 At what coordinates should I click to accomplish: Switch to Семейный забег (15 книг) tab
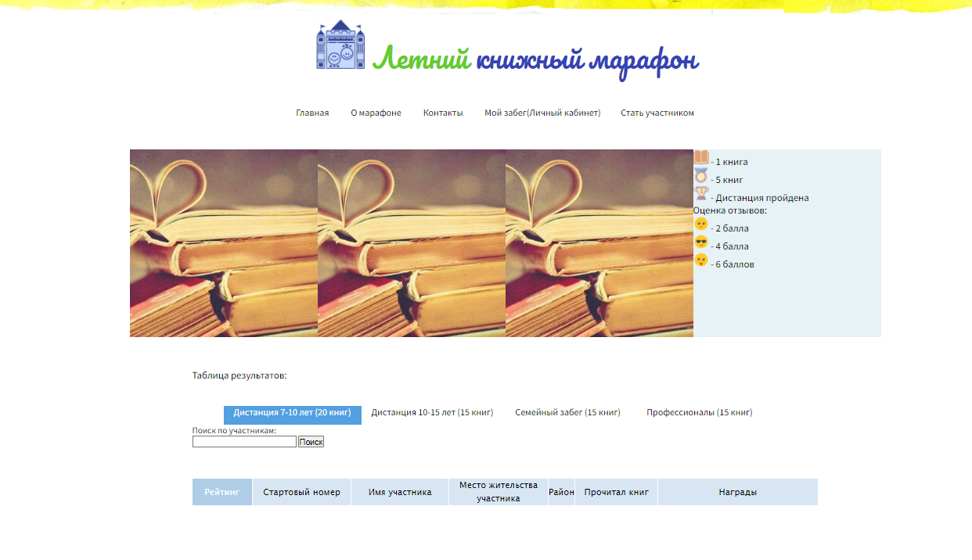(x=567, y=412)
